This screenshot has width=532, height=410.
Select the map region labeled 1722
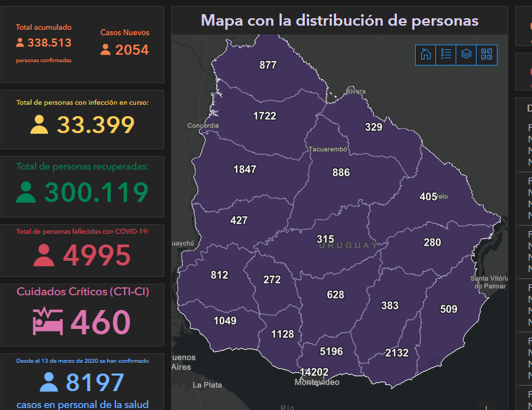pyautogui.click(x=264, y=116)
